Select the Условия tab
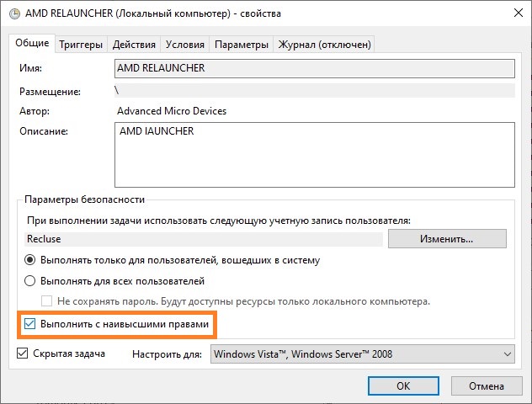 [x=185, y=45]
